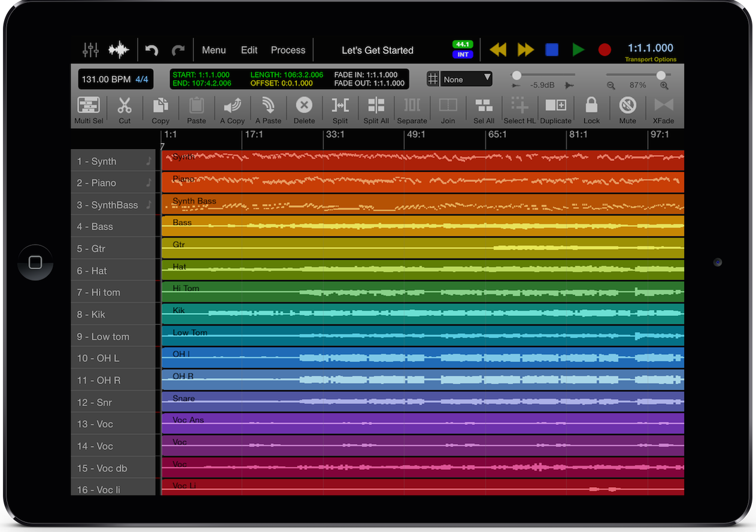Open the grid snap None dropdown
The width and height of the screenshot is (756, 532).
click(466, 79)
